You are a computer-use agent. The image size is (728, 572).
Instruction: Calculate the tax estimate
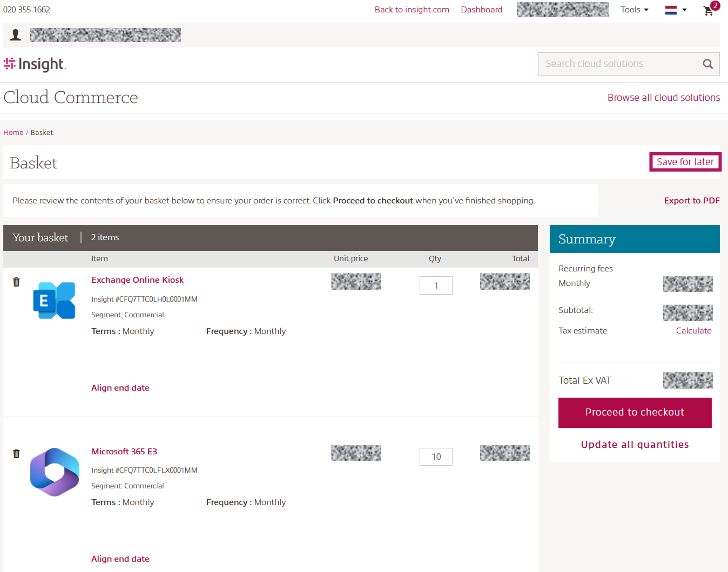pos(694,330)
